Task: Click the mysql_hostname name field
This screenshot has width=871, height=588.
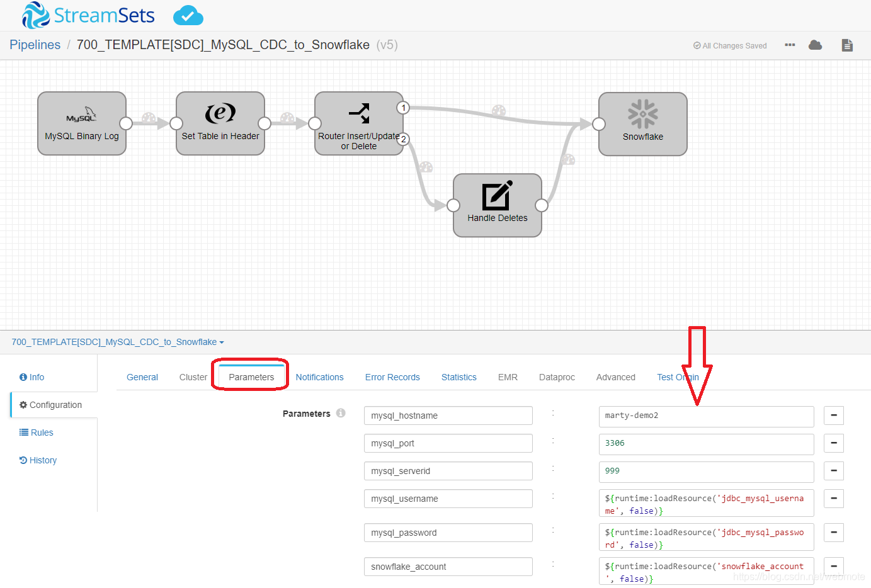Action: tap(448, 416)
